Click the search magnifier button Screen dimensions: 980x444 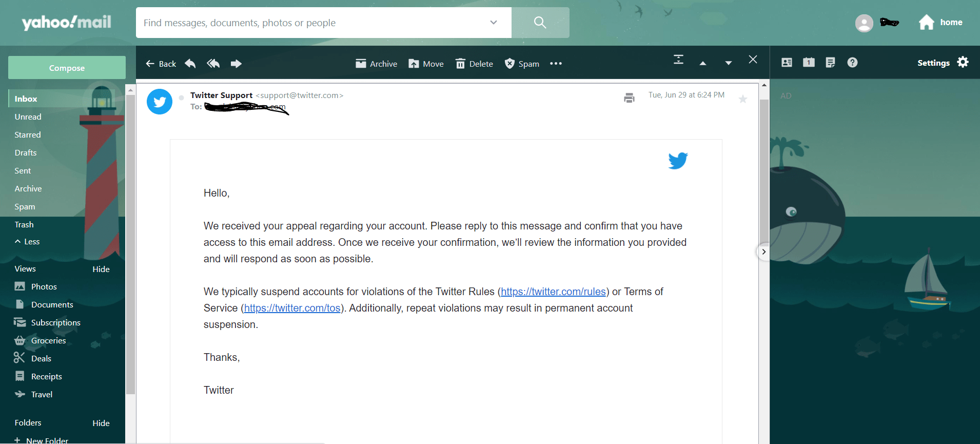(540, 23)
